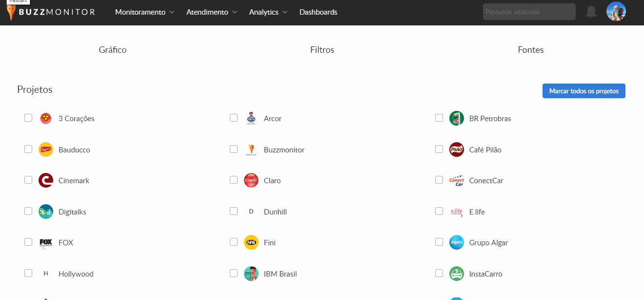Image resolution: width=644 pixels, height=300 pixels.
Task: Click the Cinemark project logo
Action: (45, 180)
